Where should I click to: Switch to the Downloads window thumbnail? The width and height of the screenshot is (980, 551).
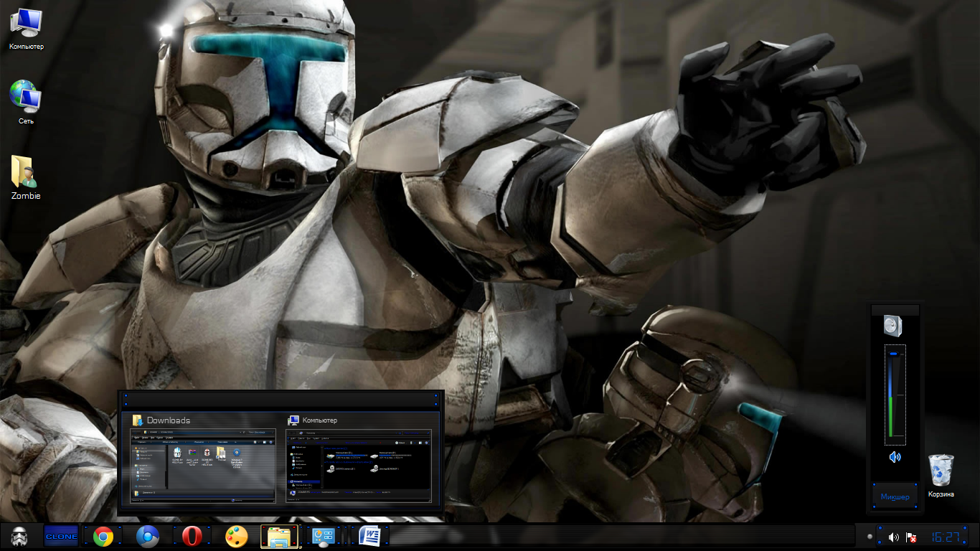click(x=203, y=466)
